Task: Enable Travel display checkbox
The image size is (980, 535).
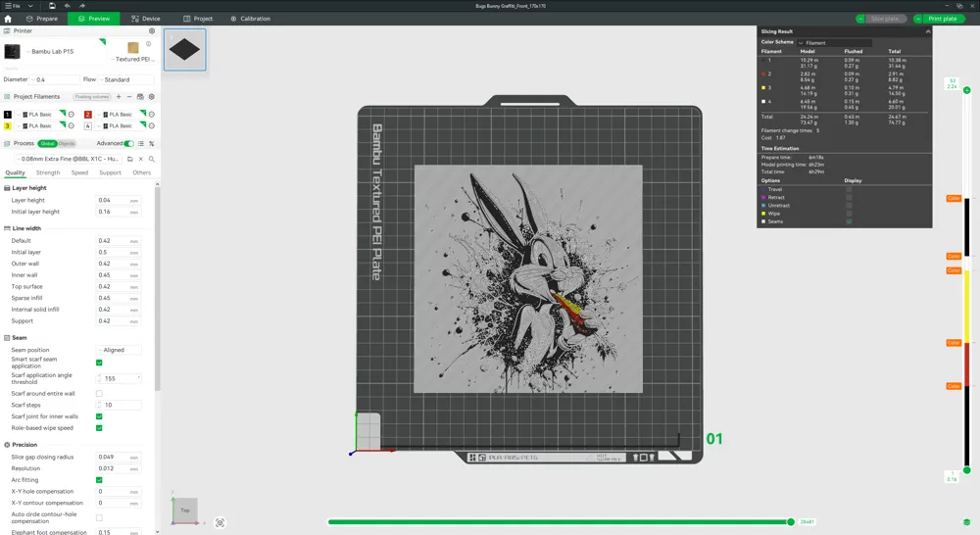Action: pos(849,189)
